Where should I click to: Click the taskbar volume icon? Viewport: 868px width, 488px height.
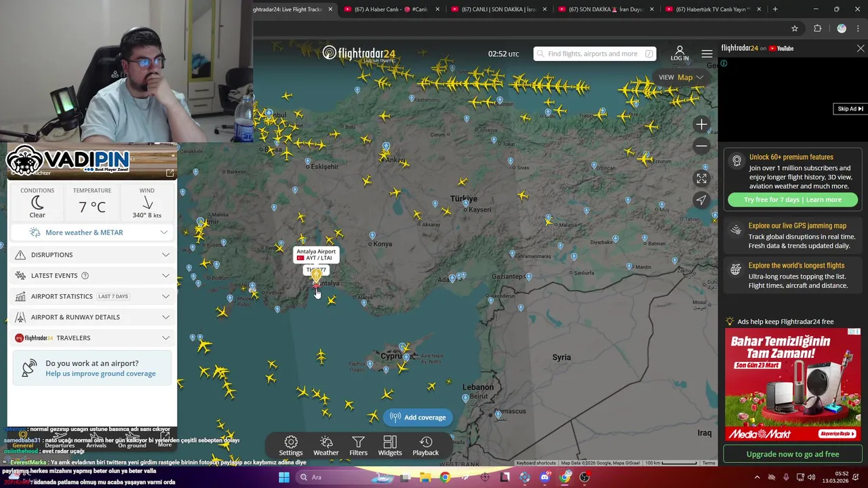click(x=812, y=477)
